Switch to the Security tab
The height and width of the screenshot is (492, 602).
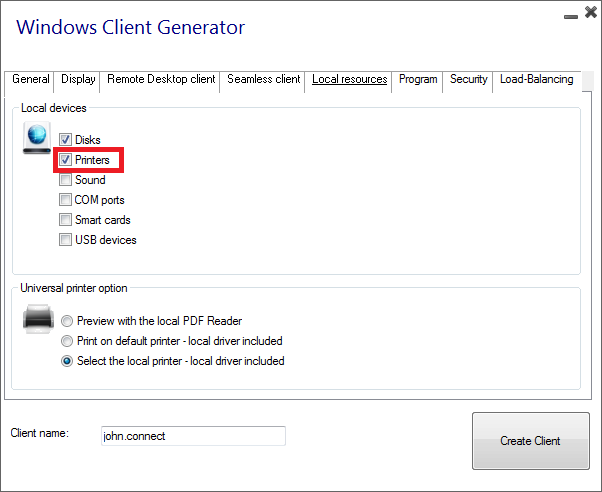tap(468, 80)
